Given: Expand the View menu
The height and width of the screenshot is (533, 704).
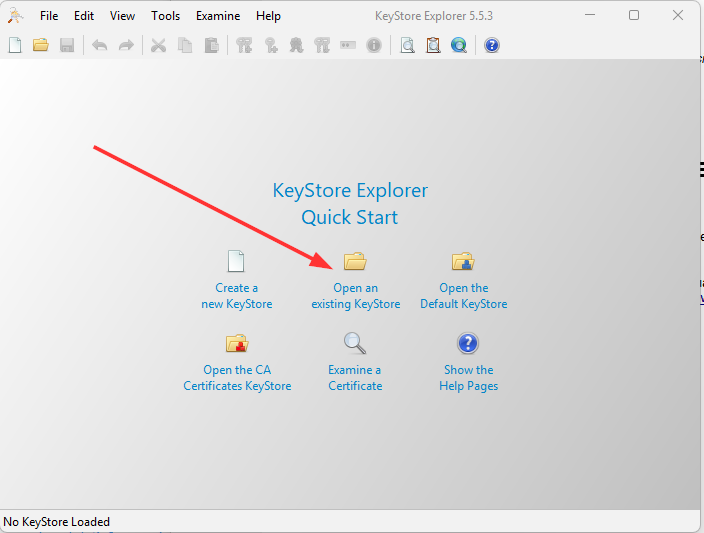Looking at the screenshot, I should coord(122,16).
